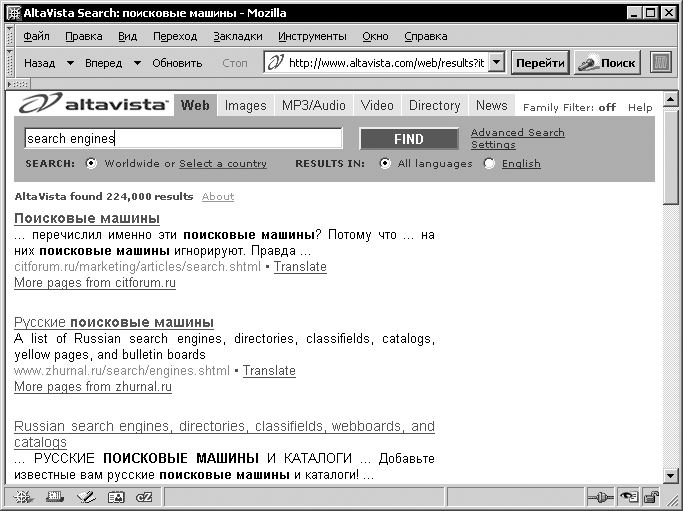The height and width of the screenshot is (511, 683).
Task: Open the Закладки menu
Action: click(238, 36)
